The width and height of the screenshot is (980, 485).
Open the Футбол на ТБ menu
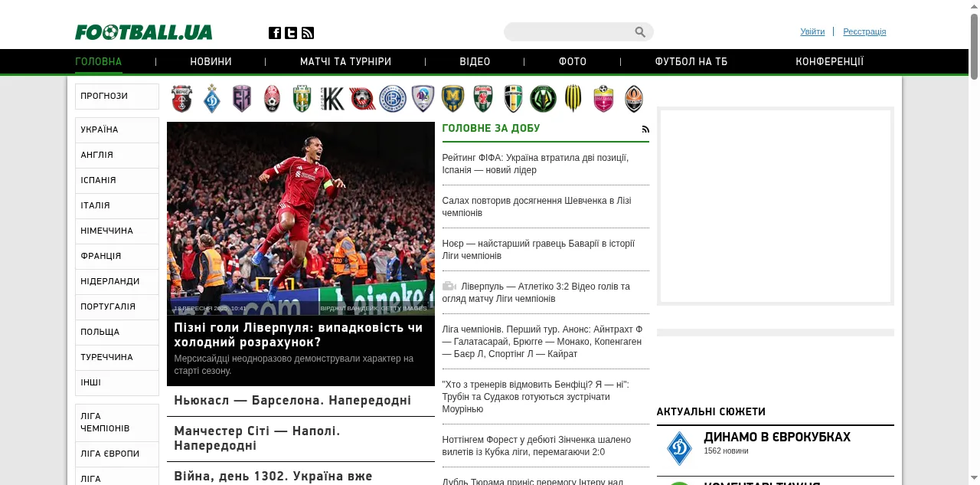pyautogui.click(x=691, y=62)
